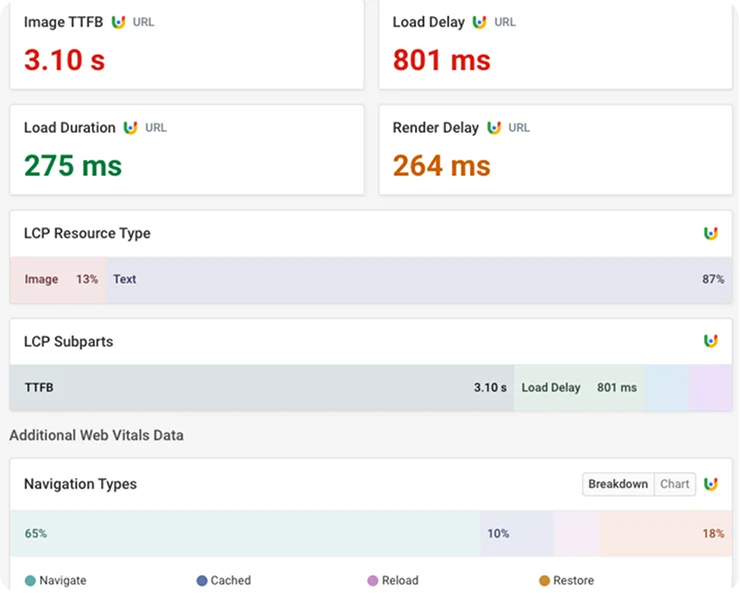Click the green 275 ms Load Duration value
This screenshot has height=593, width=740.
[x=73, y=166]
